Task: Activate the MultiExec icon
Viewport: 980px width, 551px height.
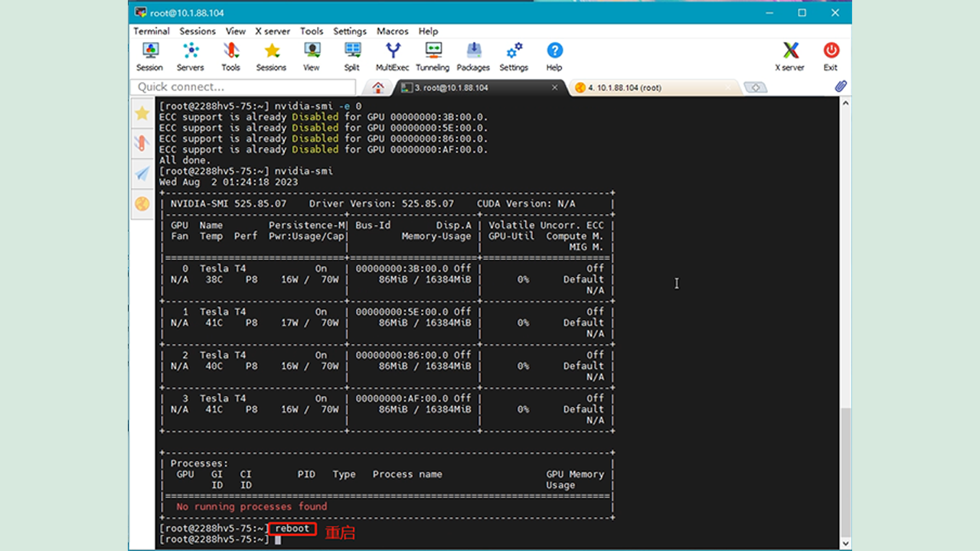Action: click(393, 57)
